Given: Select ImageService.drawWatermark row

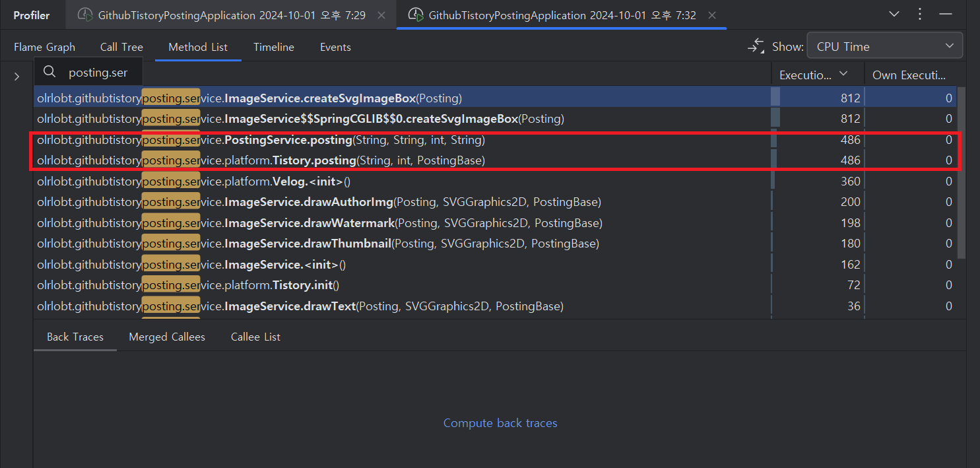Looking at the screenshot, I should click(495, 223).
